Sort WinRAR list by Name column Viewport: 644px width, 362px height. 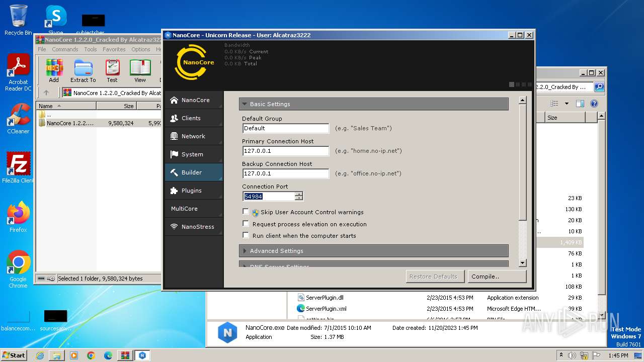[66, 106]
